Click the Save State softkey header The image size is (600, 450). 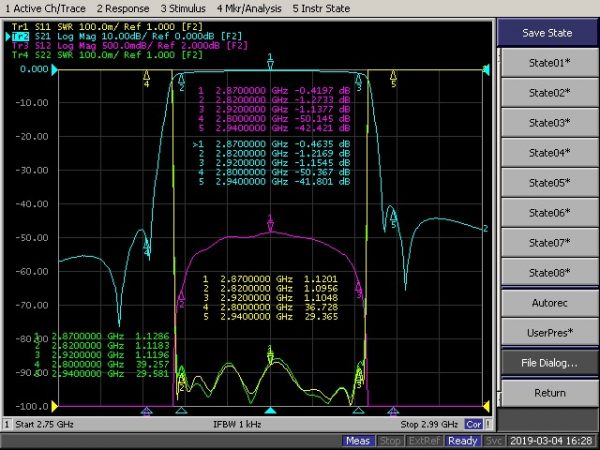click(x=547, y=33)
